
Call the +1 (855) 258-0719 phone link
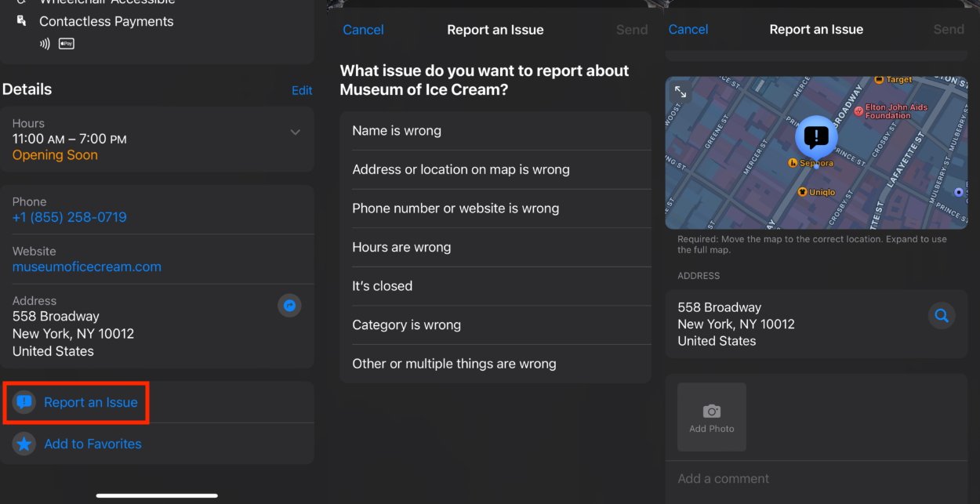[x=69, y=217]
